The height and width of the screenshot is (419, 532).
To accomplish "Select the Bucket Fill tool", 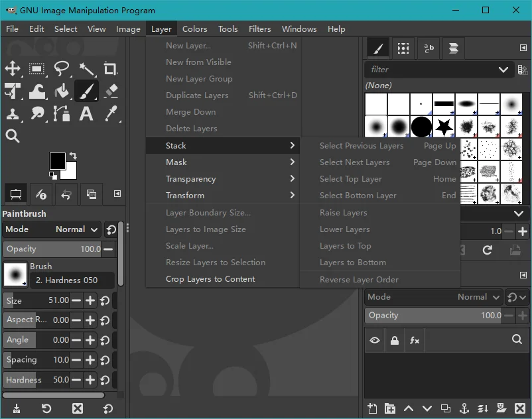I will (x=62, y=91).
